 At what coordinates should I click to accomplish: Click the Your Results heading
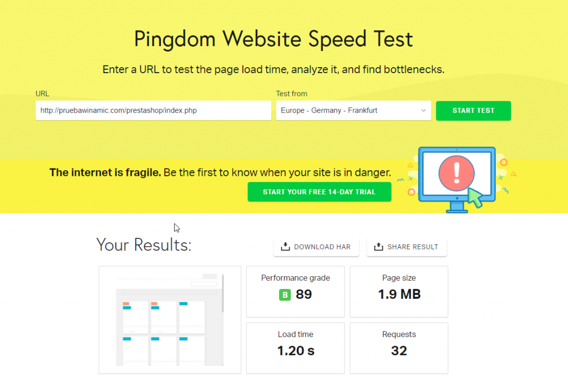click(x=144, y=245)
